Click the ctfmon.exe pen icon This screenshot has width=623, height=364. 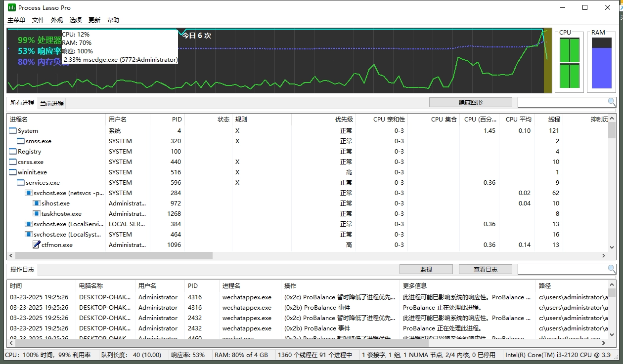(x=37, y=245)
